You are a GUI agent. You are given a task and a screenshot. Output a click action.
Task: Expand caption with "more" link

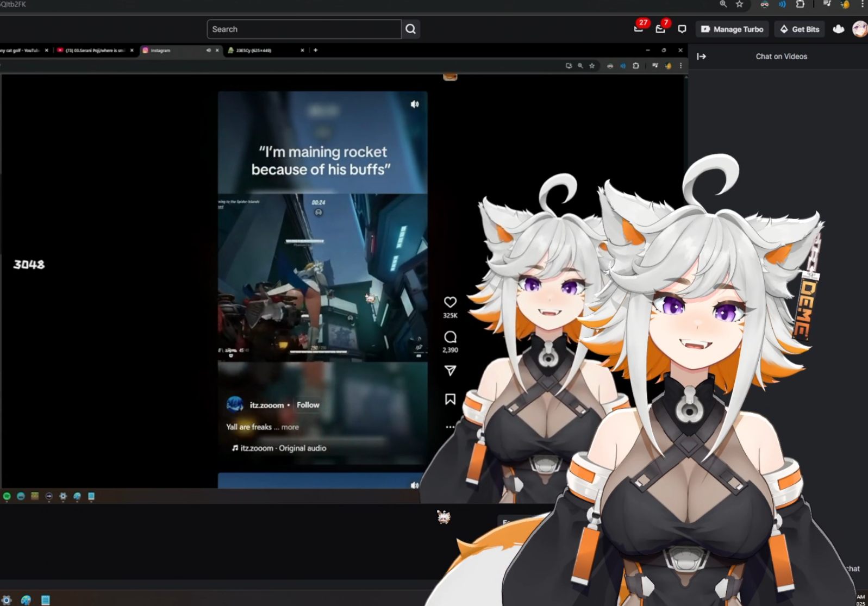click(290, 427)
